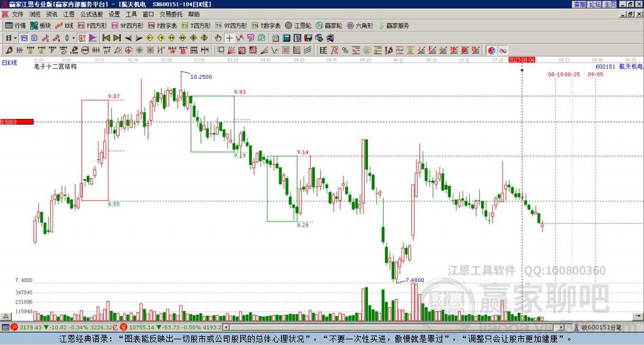Click the calendar 21 icon

[275, 38]
